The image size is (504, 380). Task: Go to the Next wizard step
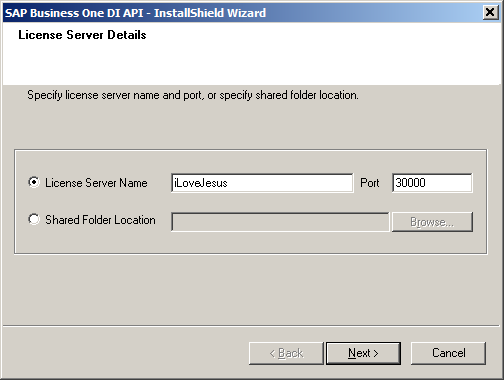pos(363,353)
